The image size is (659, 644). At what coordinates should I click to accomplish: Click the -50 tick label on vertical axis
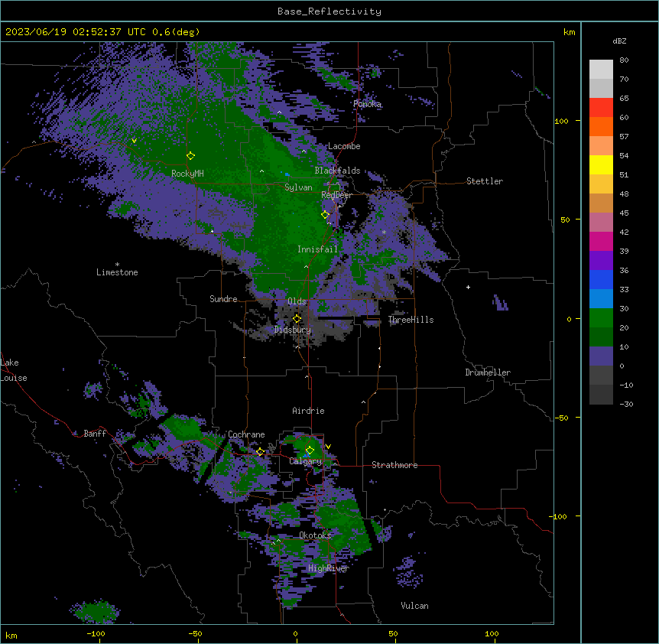tap(561, 418)
